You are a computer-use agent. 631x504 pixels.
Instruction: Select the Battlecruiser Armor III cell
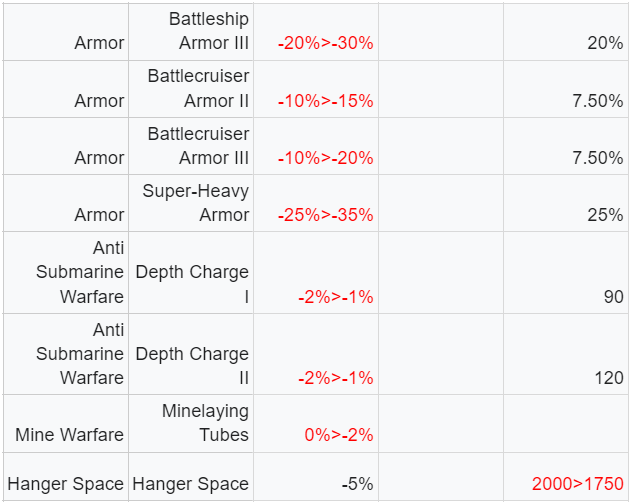191,146
